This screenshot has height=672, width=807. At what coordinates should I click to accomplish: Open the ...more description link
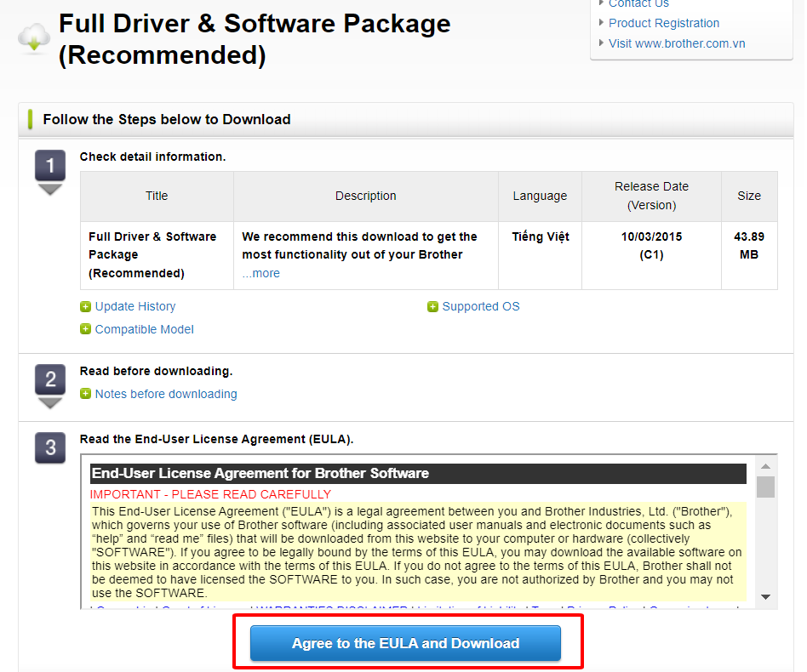261,273
